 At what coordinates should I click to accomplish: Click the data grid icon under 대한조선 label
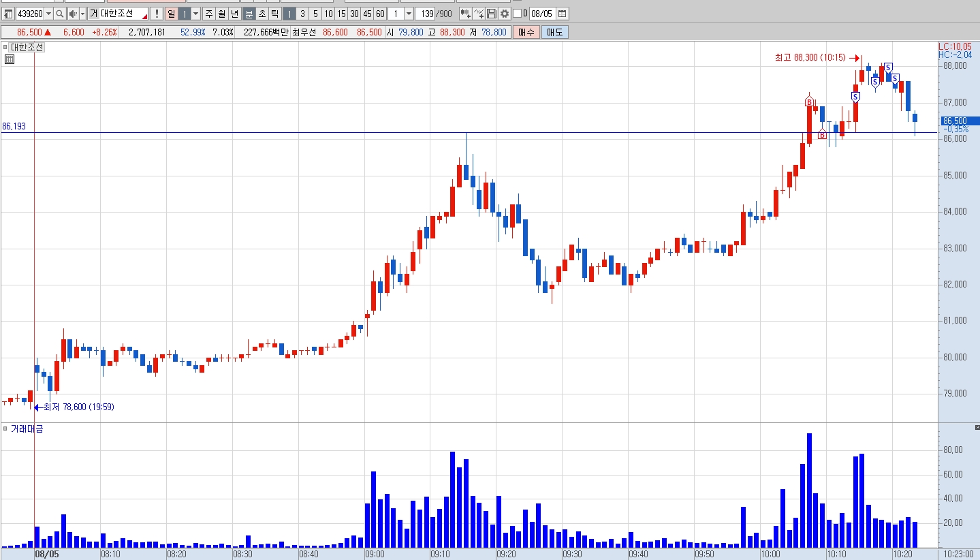(10, 59)
